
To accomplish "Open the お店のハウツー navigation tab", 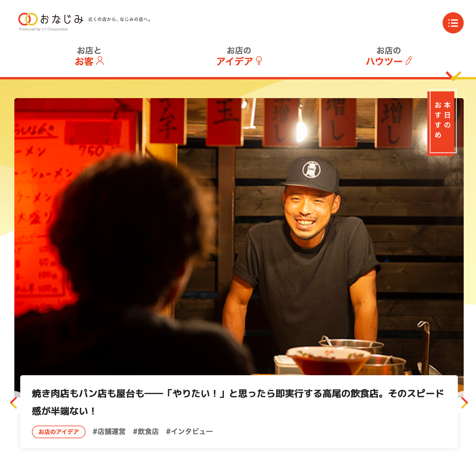I will 389,56.
